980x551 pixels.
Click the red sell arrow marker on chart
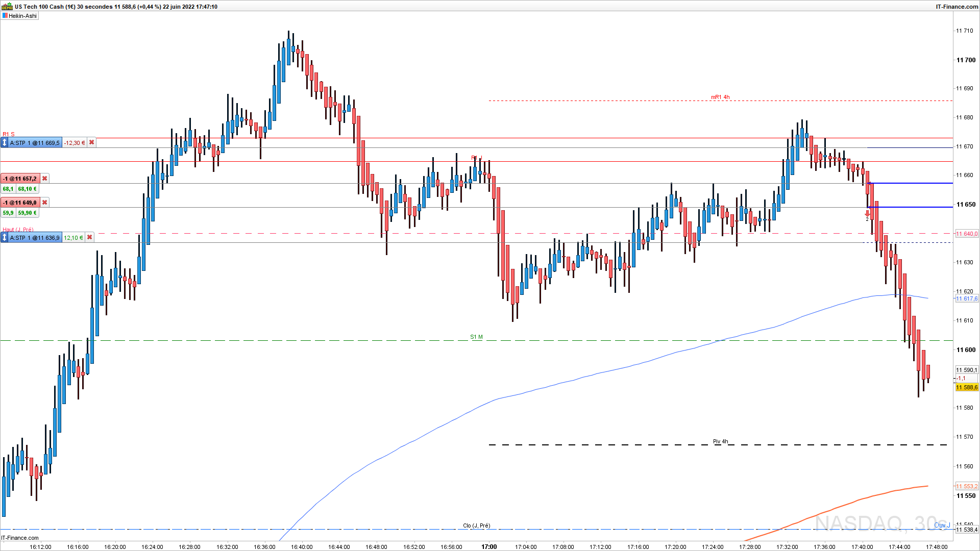click(867, 214)
